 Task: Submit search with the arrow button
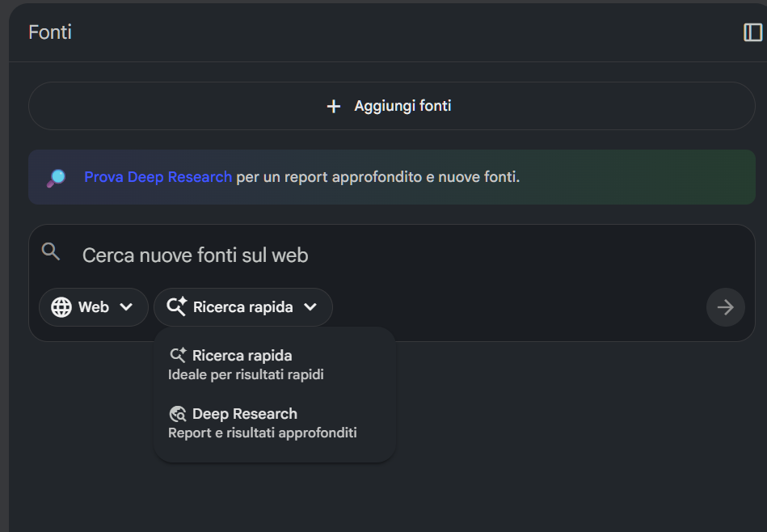725,307
